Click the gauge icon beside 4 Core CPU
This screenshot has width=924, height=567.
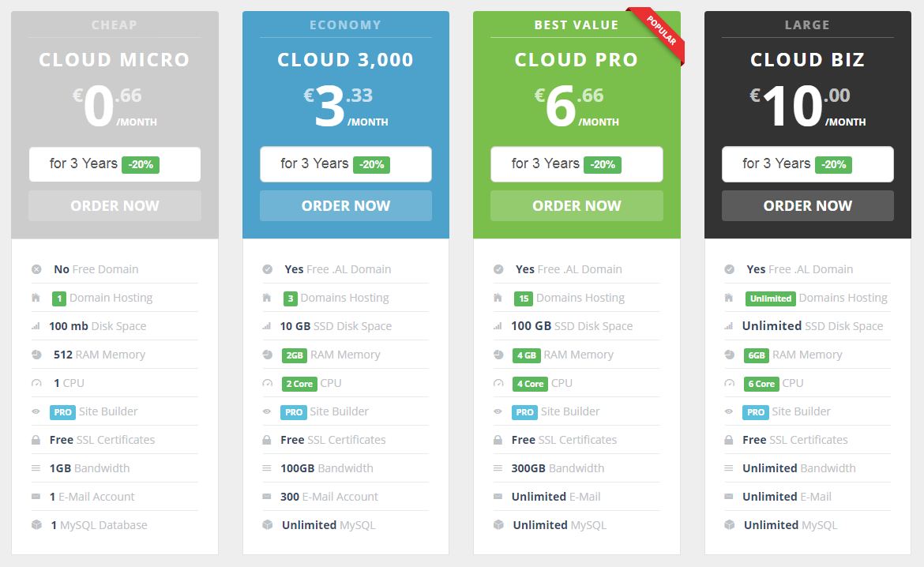(498, 383)
